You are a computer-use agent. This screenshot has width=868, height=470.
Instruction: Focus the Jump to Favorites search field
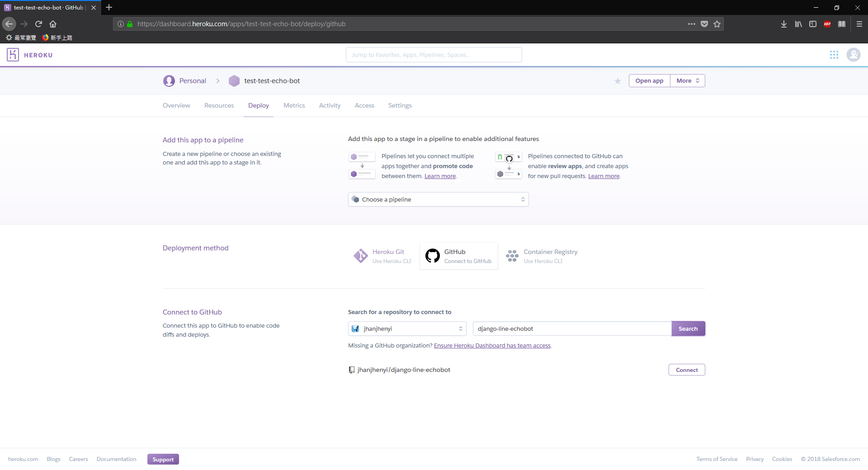434,55
